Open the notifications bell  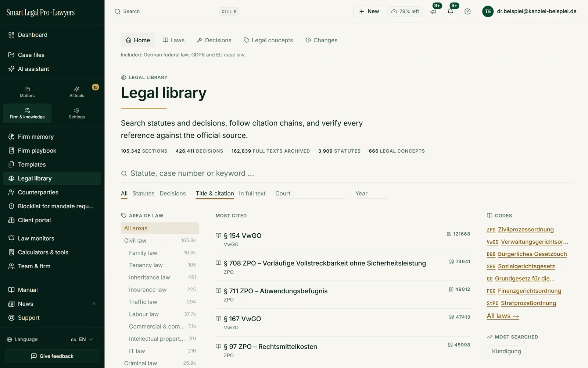[451, 11]
